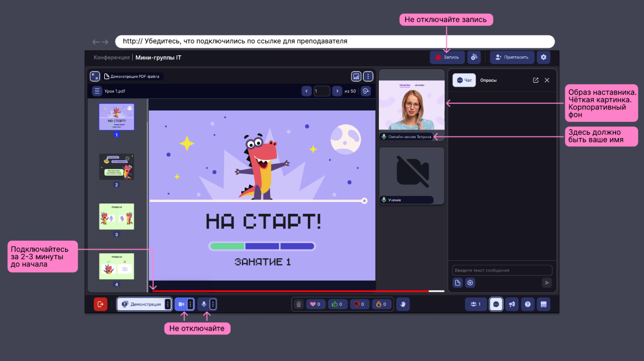Go to previous PDF page arrow
The height and width of the screenshot is (361, 644).
point(307,91)
